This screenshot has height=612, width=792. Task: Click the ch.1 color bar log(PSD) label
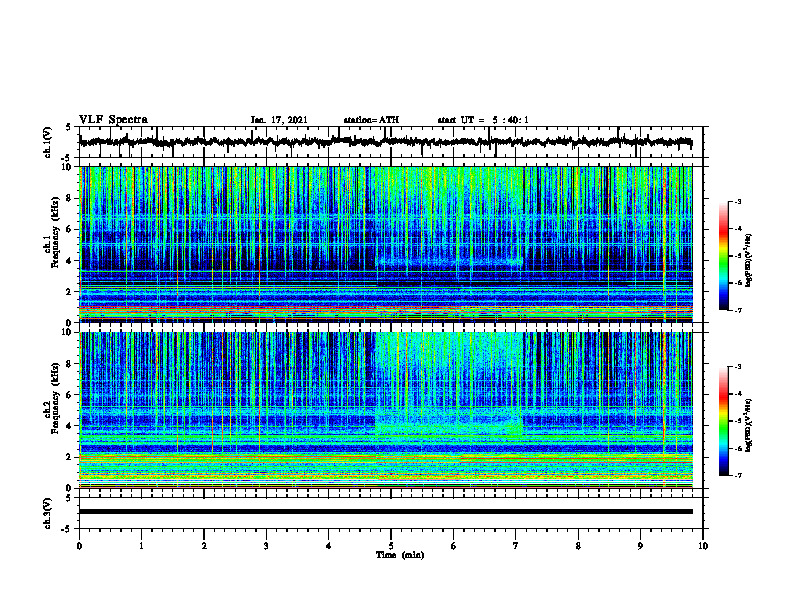tap(749, 260)
